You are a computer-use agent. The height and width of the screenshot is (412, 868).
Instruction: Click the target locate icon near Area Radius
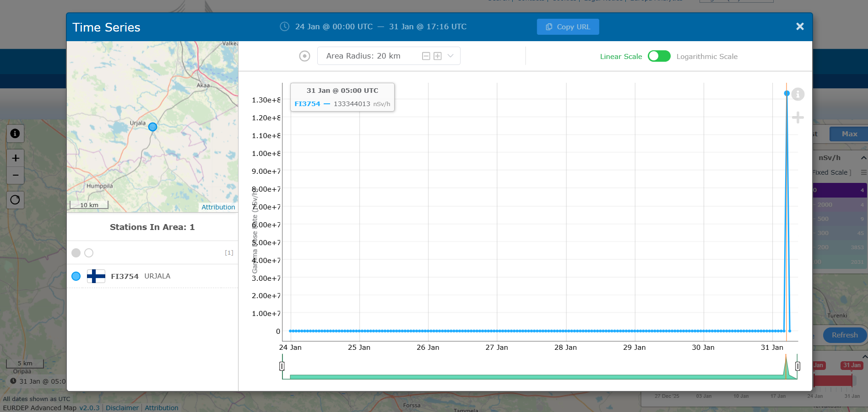click(x=304, y=56)
